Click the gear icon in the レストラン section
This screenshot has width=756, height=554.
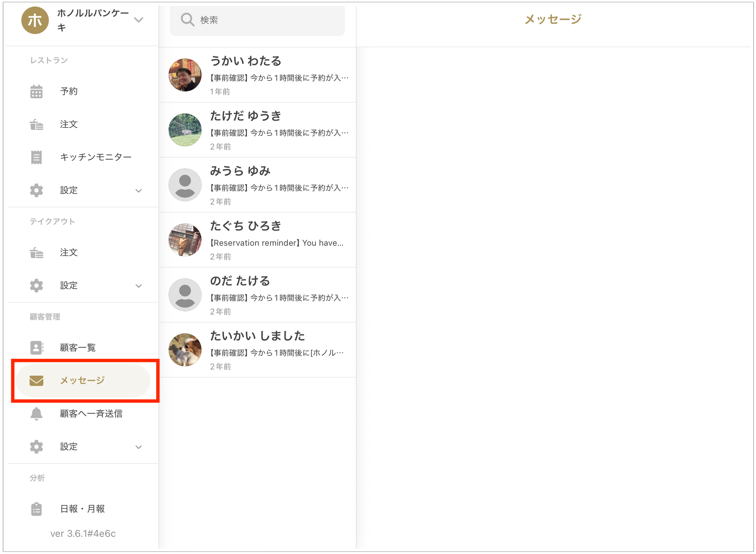pos(36,190)
